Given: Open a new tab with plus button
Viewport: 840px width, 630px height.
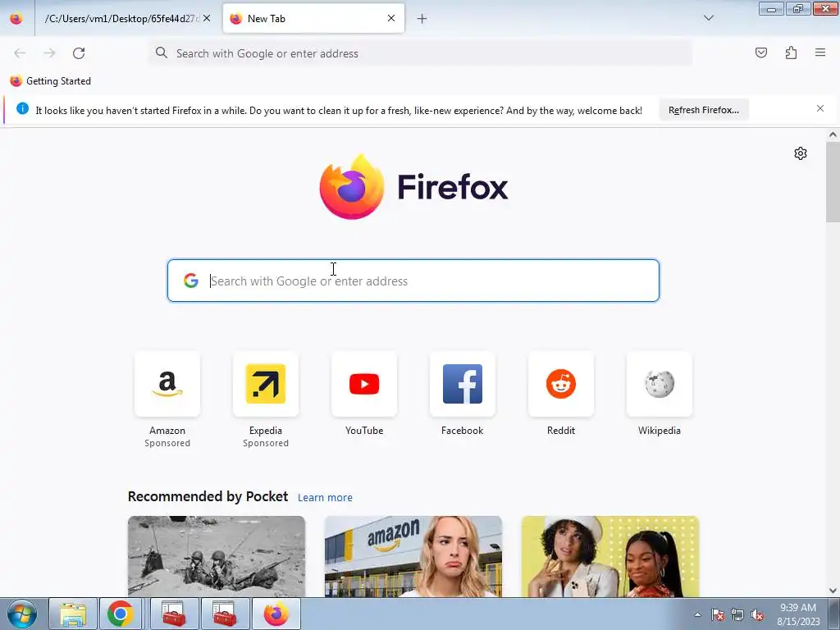Looking at the screenshot, I should coord(422,19).
